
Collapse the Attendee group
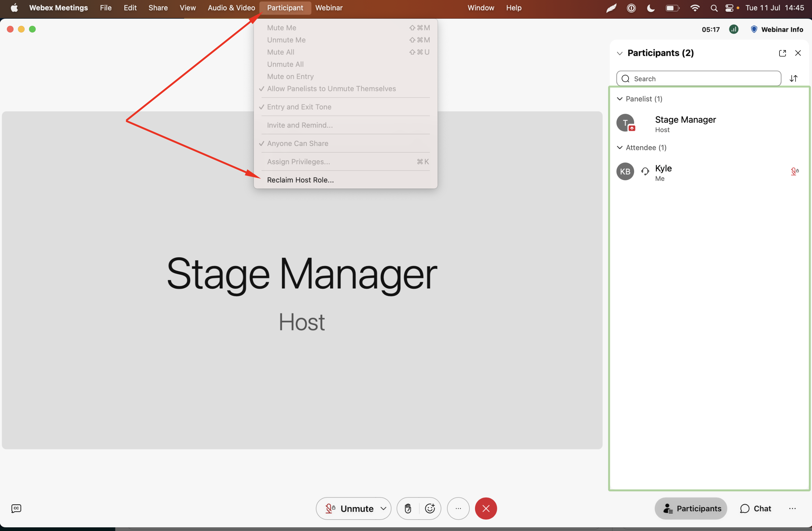tap(620, 148)
